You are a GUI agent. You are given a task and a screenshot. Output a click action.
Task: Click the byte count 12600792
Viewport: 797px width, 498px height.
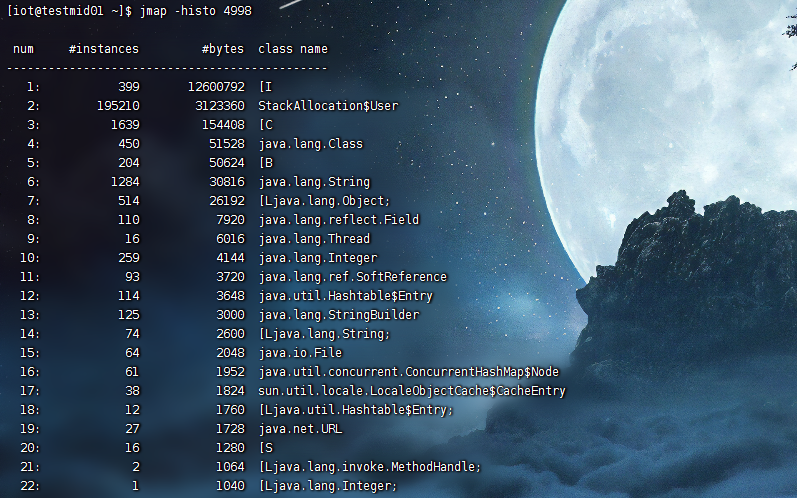coord(217,87)
